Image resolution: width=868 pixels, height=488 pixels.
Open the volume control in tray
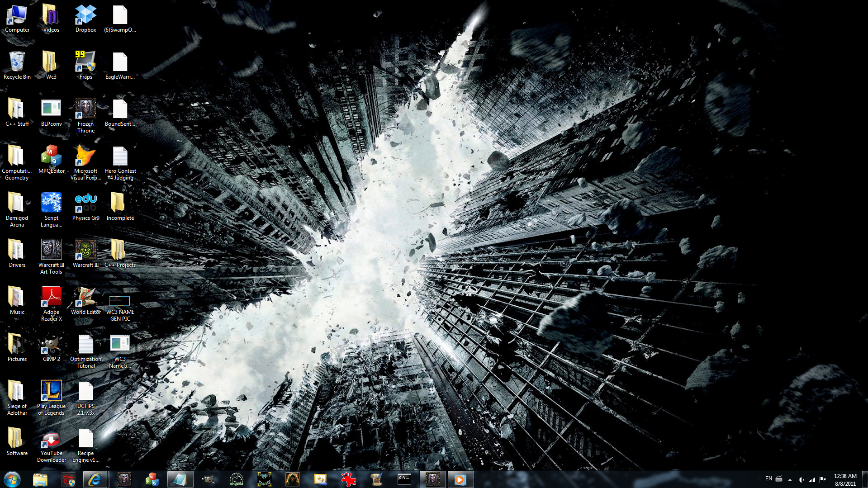(x=801, y=479)
